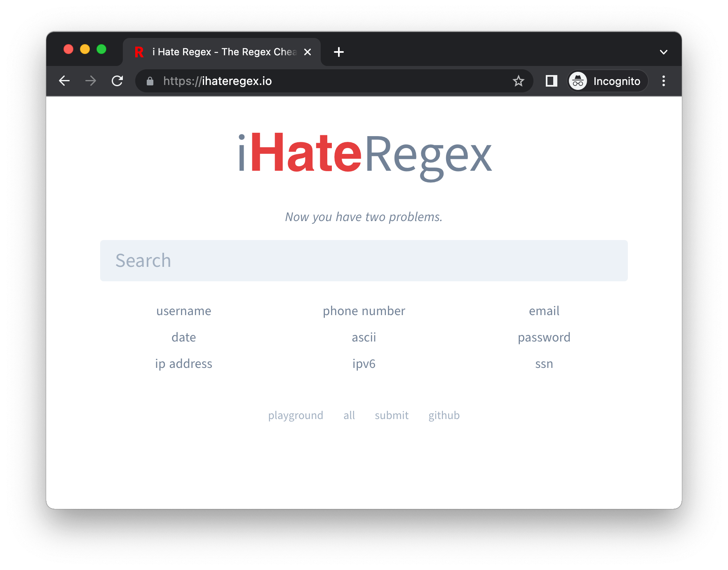Open the ip address regex link
This screenshot has width=728, height=570.
coord(183,364)
